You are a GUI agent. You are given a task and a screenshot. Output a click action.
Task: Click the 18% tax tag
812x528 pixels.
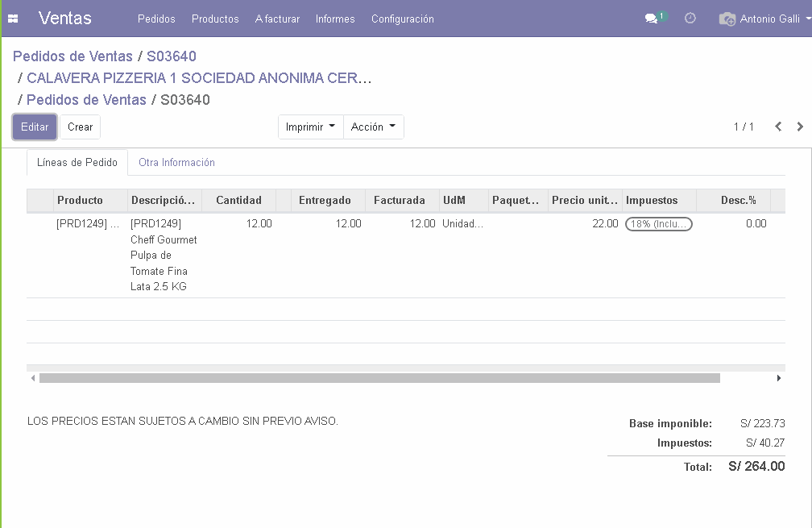tap(658, 224)
